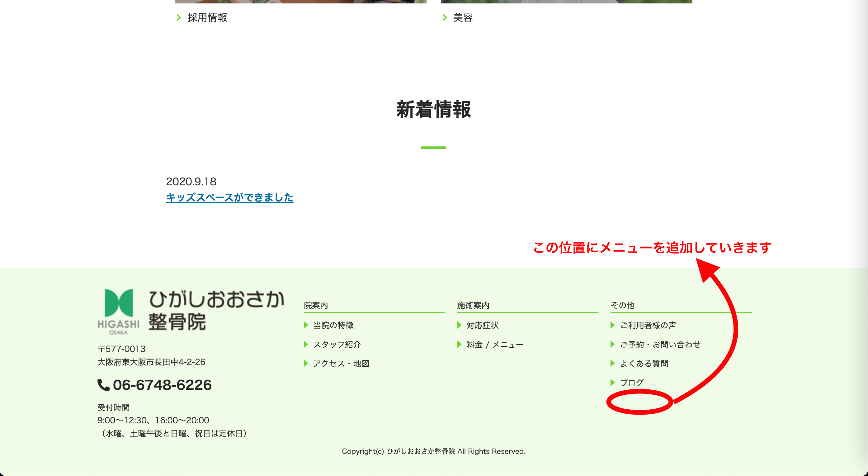Click the green triangle beside ブログ
Image resolution: width=868 pixels, height=476 pixels.
pyautogui.click(x=612, y=383)
